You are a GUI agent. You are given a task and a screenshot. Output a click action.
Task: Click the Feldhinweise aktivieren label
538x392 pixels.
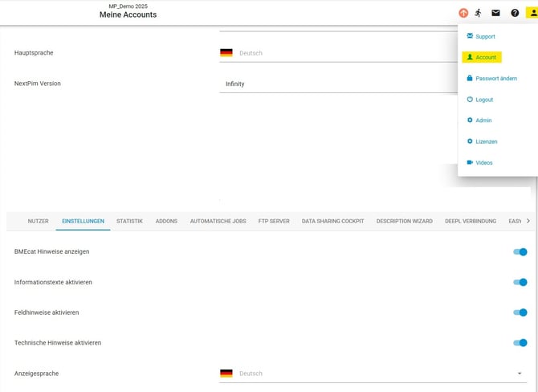point(47,312)
